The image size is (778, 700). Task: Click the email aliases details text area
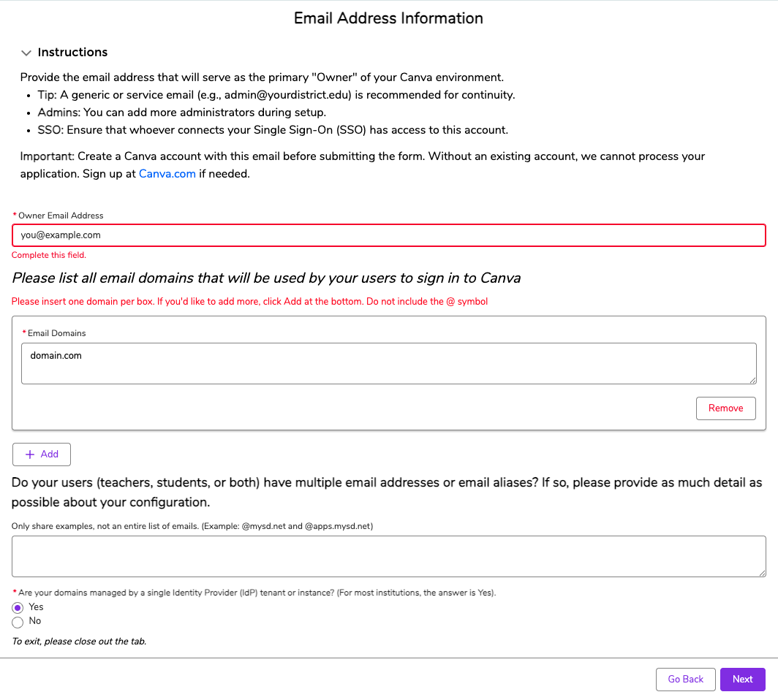[x=388, y=556]
